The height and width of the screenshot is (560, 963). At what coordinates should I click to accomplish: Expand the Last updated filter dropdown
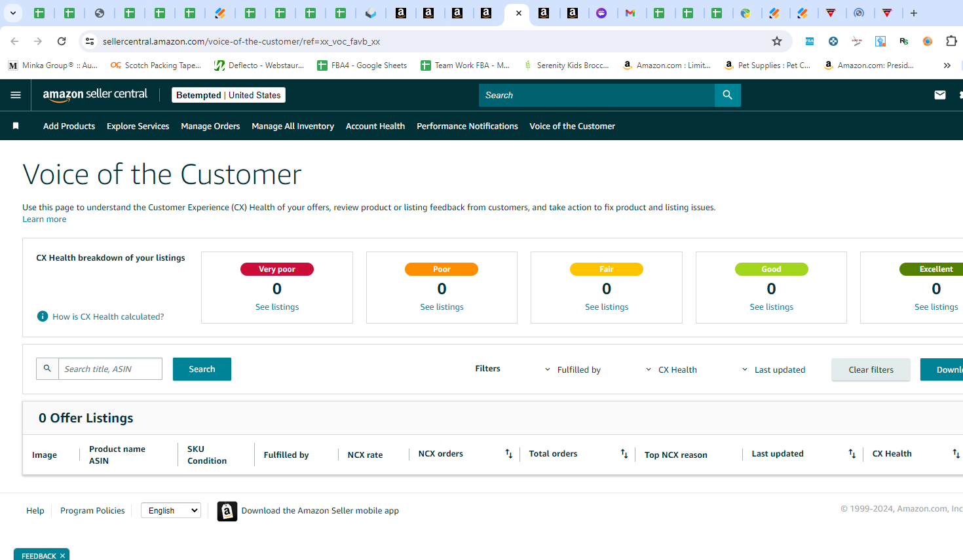point(773,369)
